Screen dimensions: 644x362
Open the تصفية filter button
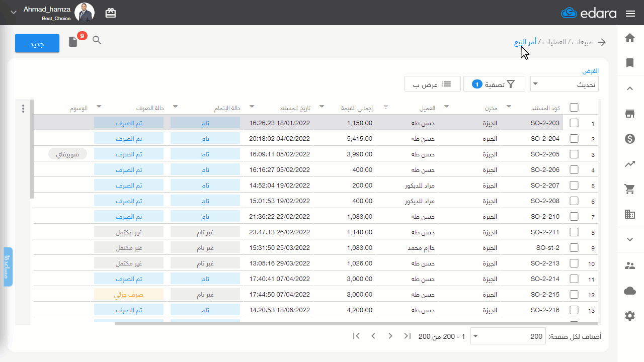pos(494,84)
